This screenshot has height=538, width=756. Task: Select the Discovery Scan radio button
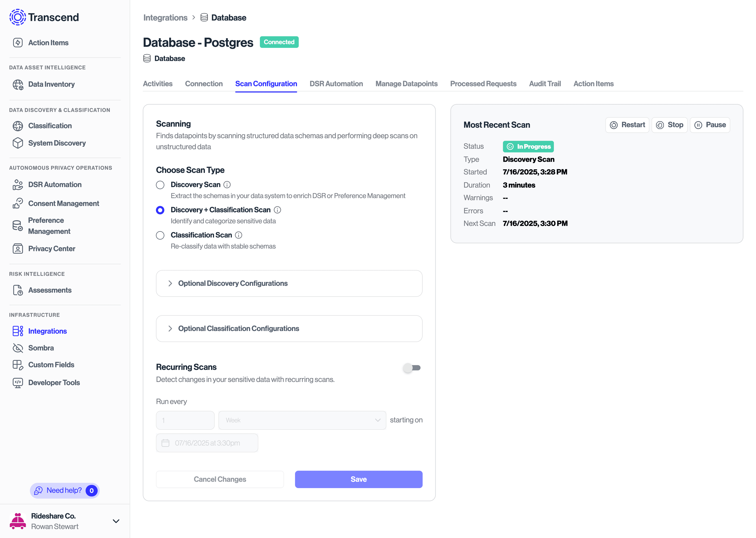pos(160,185)
